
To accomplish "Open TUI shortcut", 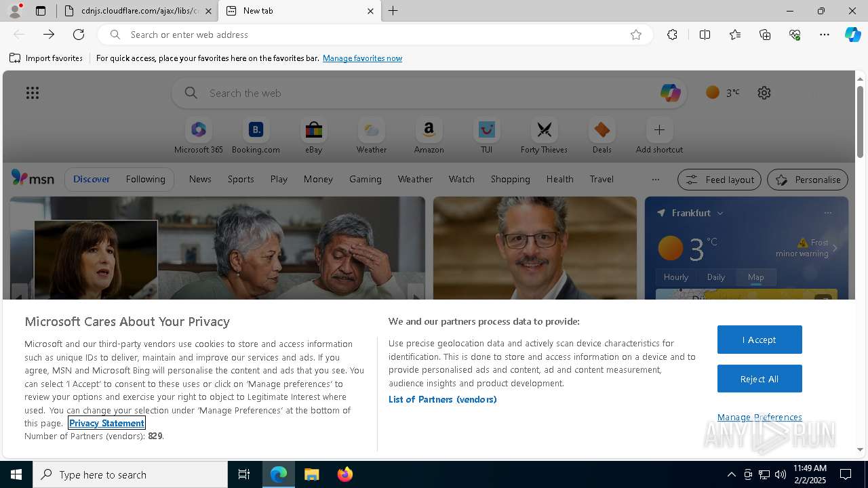I will click(x=486, y=136).
